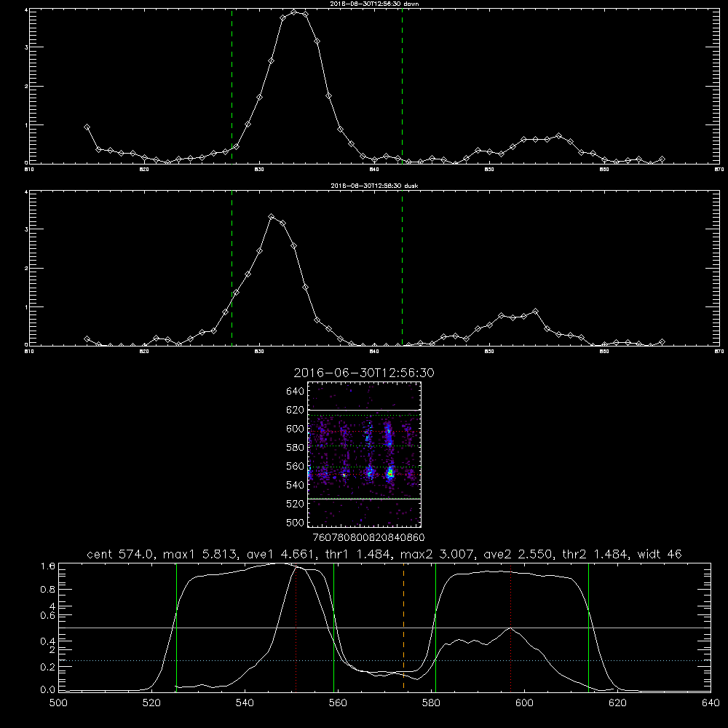The height and width of the screenshot is (728, 728).
Task: Click heatmap y-axis label 520
Action: point(296,504)
